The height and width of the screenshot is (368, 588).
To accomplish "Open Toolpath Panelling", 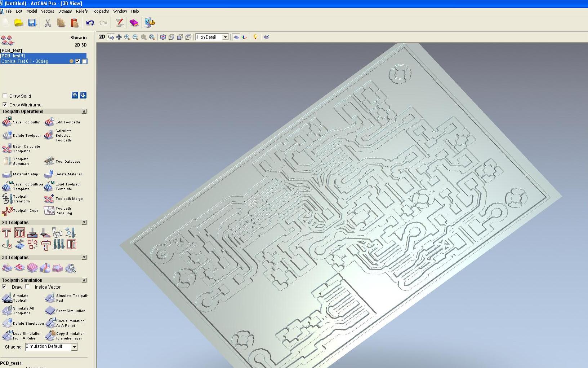I will pyautogui.click(x=58, y=211).
